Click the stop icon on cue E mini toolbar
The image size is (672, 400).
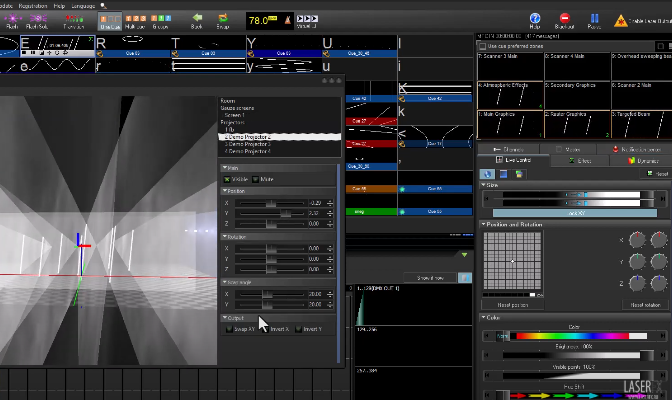pos(24,53)
